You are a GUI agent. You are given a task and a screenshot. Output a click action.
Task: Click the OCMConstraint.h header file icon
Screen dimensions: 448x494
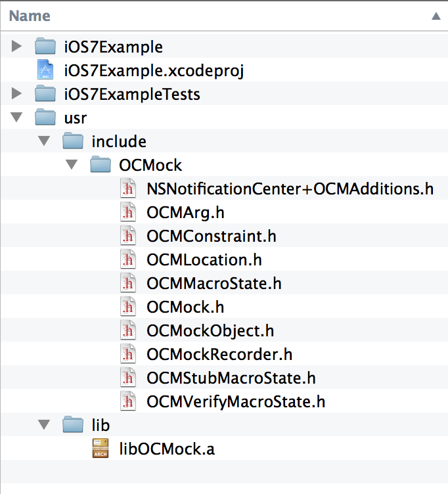click(x=128, y=236)
